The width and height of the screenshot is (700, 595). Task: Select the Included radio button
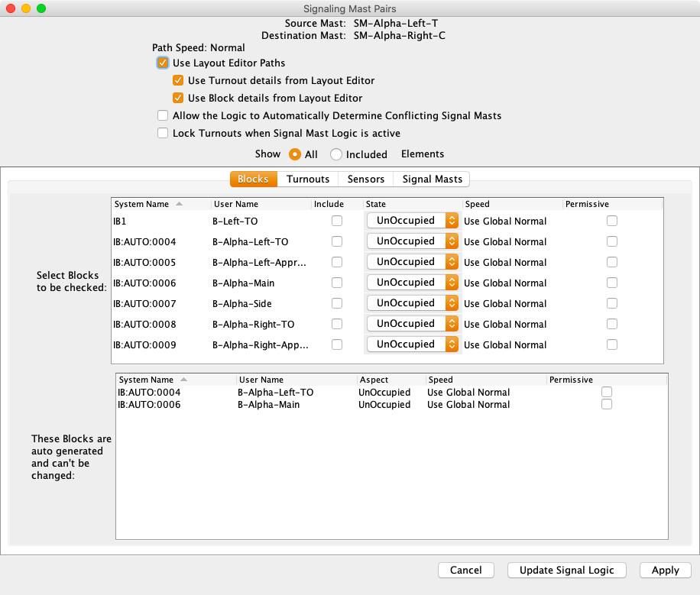click(x=336, y=154)
